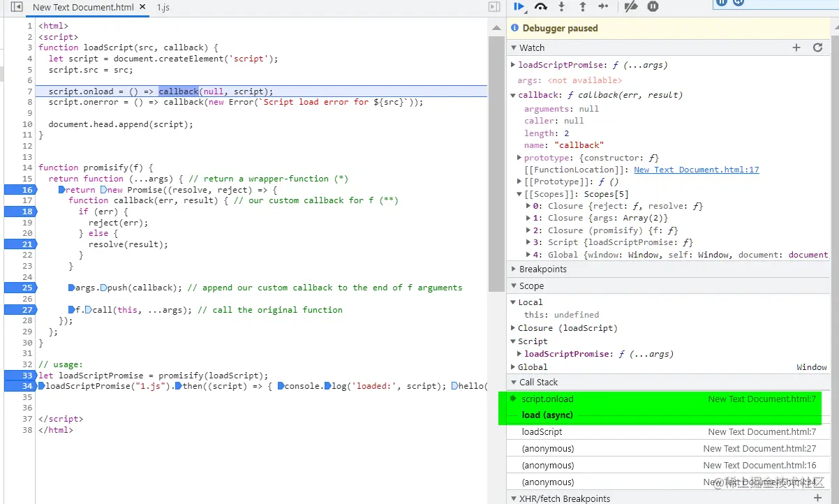Close New Text Document.html tab

142,8
